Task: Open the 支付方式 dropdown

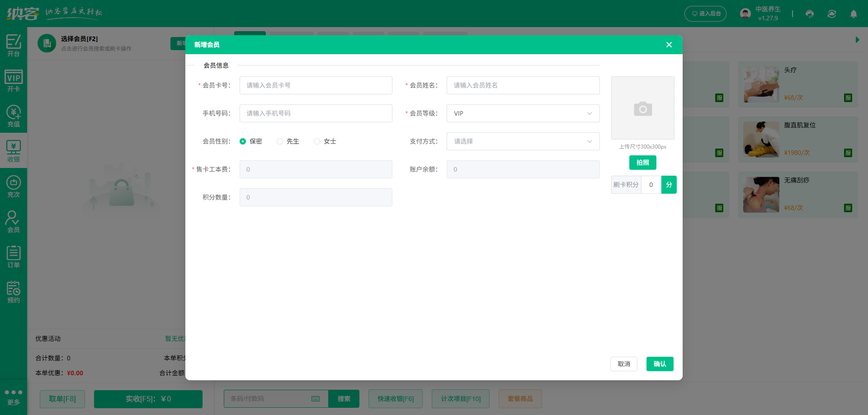Action: pos(523,141)
